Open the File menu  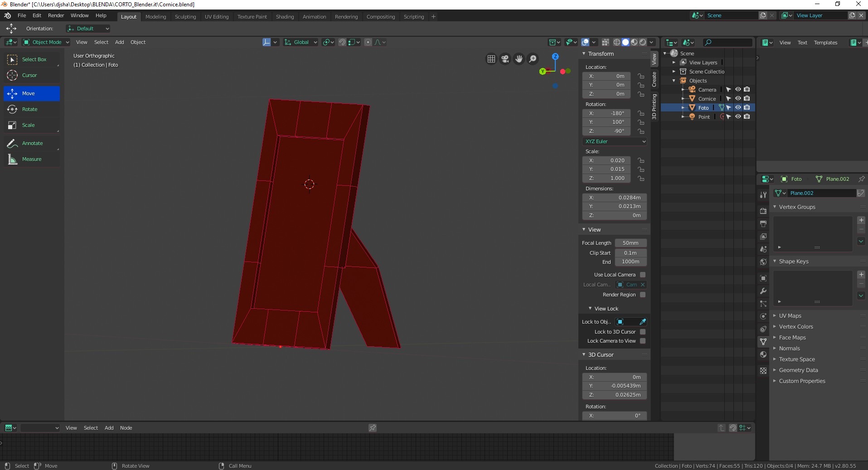click(22, 15)
